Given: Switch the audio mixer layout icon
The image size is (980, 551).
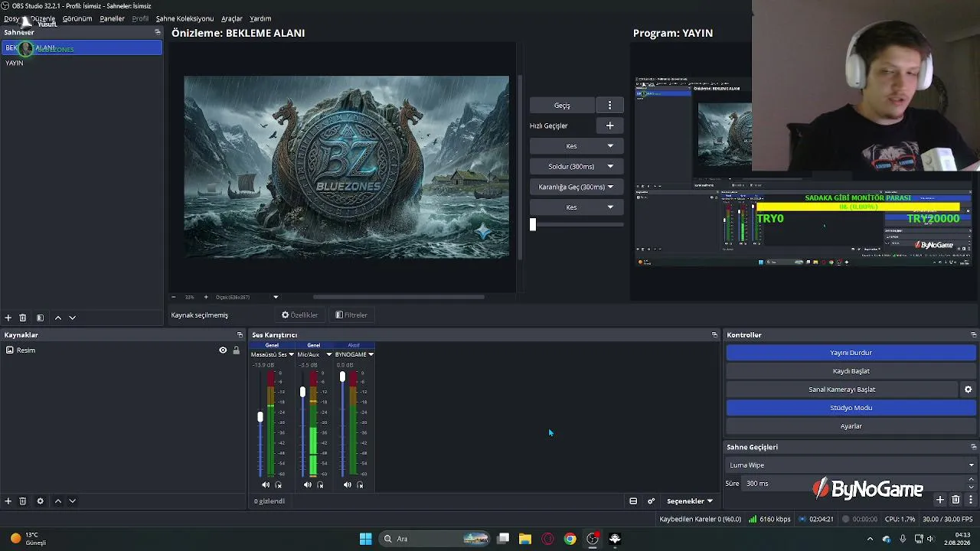Looking at the screenshot, I should tap(633, 501).
